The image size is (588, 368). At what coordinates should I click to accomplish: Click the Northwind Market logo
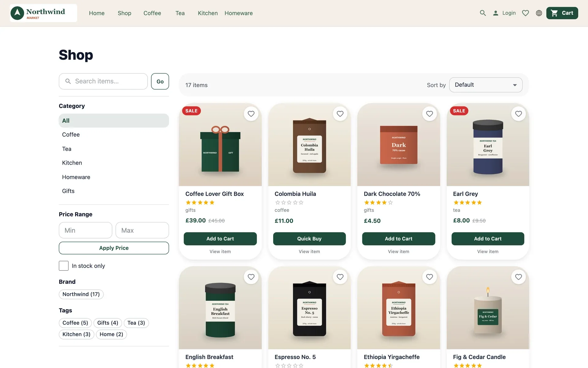point(43,13)
